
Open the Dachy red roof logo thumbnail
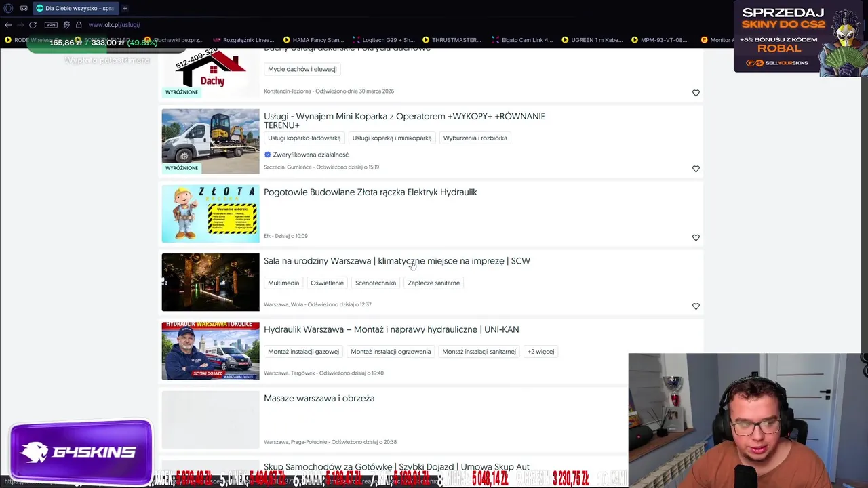210,73
